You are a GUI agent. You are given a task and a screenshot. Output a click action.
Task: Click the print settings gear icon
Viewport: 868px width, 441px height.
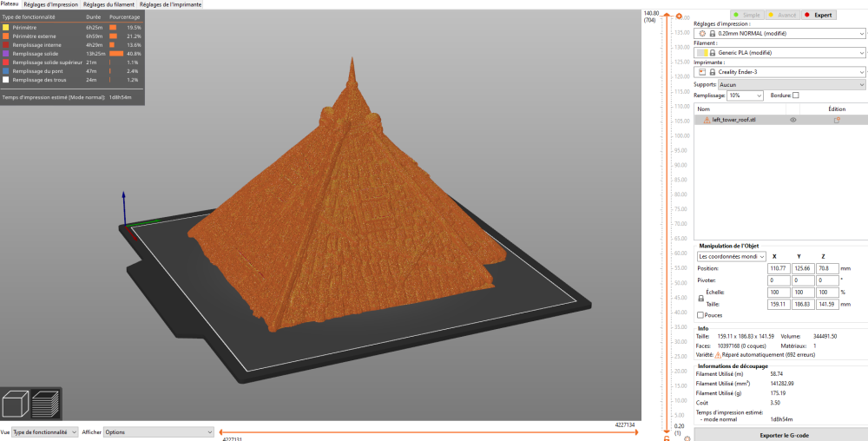702,34
